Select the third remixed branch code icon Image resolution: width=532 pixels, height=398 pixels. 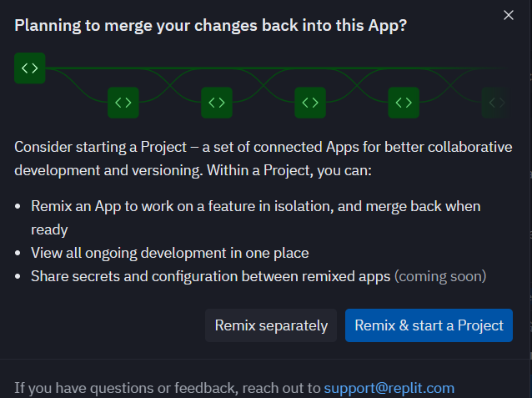[x=310, y=103]
